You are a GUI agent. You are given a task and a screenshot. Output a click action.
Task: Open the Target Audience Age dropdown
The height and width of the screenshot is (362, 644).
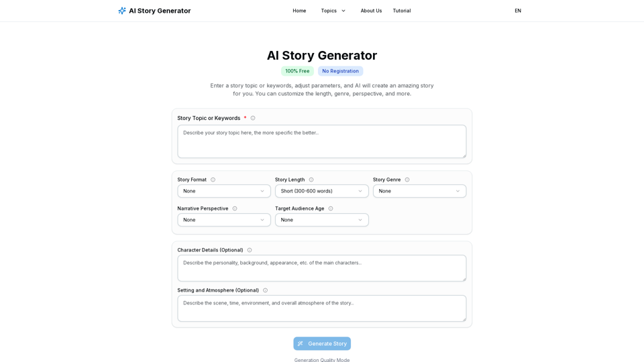click(x=321, y=220)
